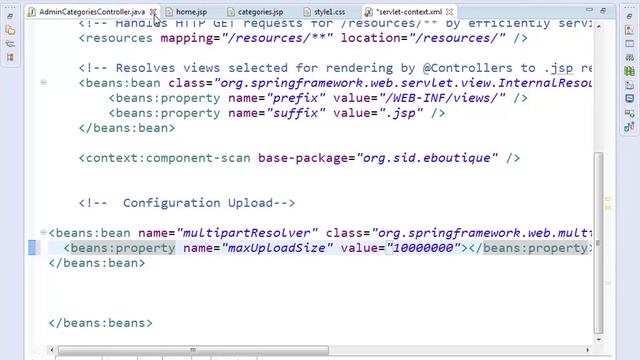Click the location="/resources/" attribute
The height and width of the screenshot is (360, 640).
pos(423,38)
